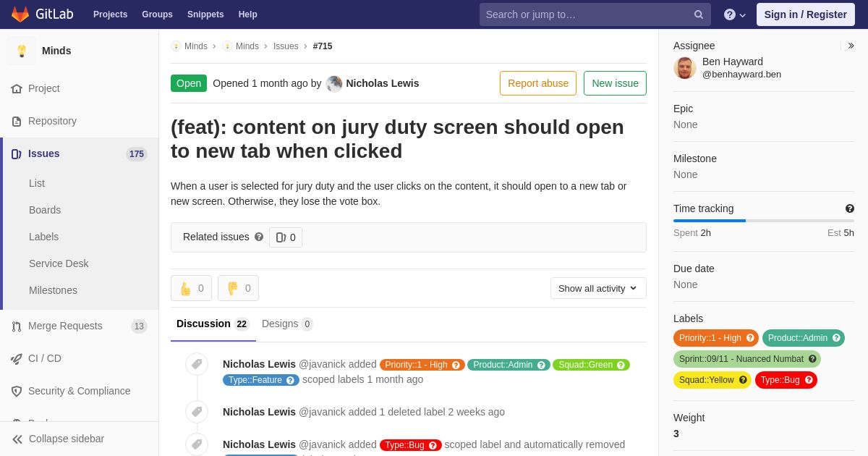
Task: Click the Merge Requests 13 count badge
Action: (x=139, y=326)
